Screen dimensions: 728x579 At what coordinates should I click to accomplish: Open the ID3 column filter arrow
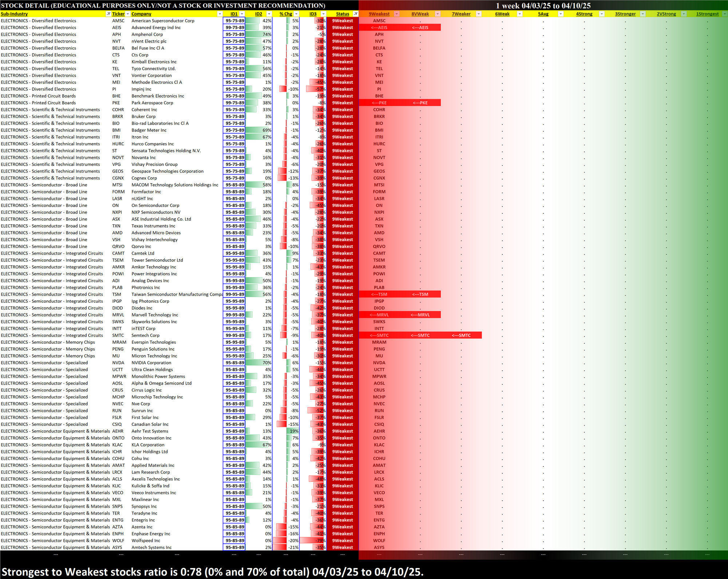point(323,14)
